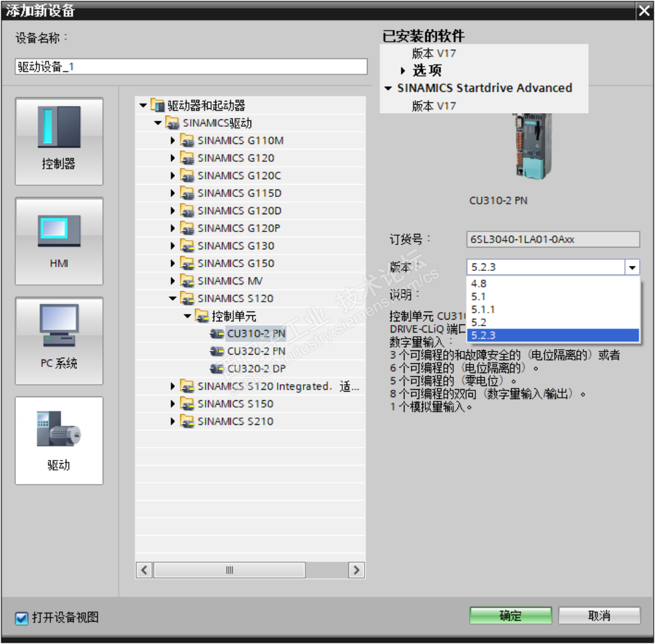
Task: Expand the SINAMICS G115D node arrow
Action: click(x=172, y=193)
